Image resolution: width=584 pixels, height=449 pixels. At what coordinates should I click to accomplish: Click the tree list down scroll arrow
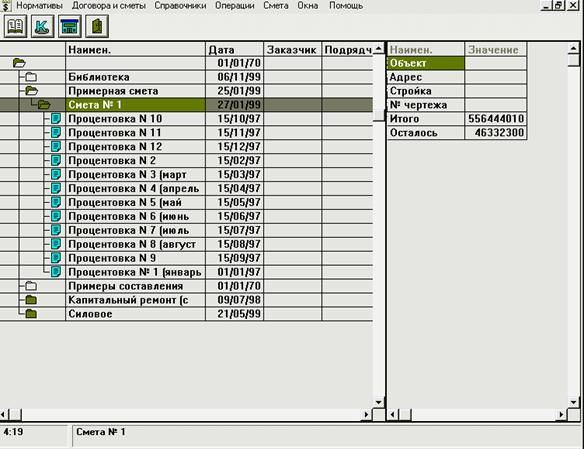379,402
